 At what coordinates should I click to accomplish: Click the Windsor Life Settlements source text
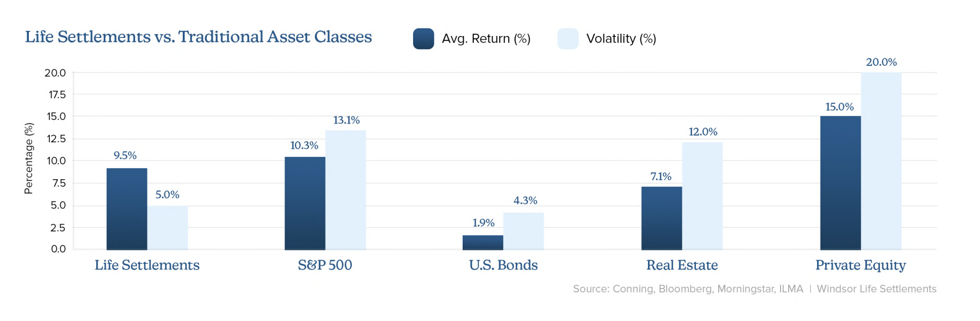[x=877, y=289]
